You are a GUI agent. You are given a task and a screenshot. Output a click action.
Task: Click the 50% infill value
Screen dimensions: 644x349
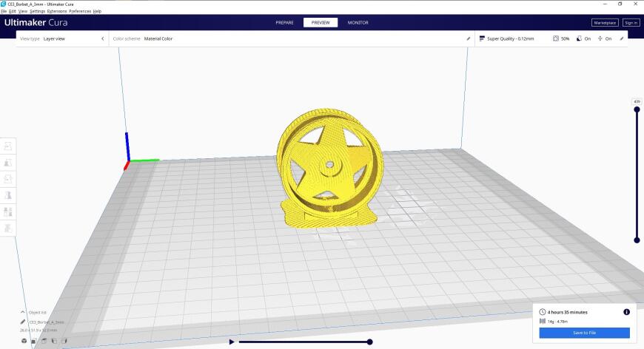565,38
